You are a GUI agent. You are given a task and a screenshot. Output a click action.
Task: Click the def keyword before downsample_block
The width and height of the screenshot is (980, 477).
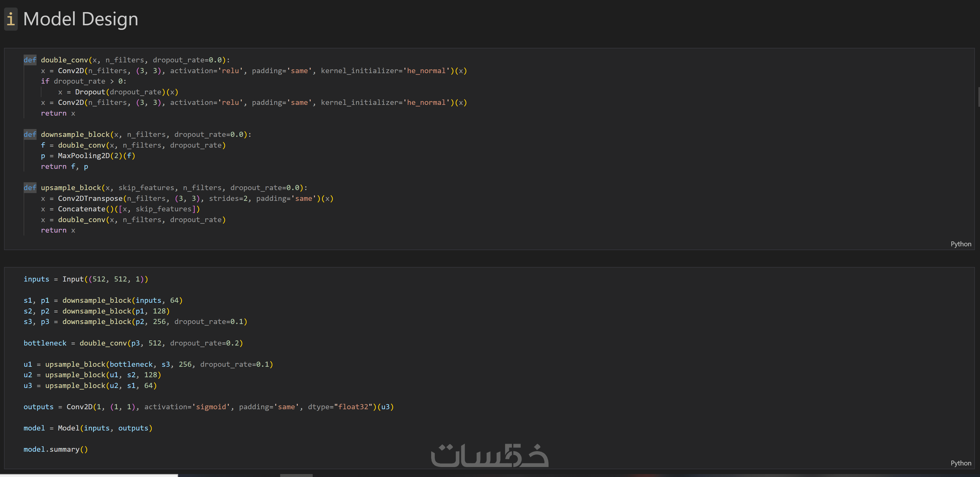click(x=30, y=134)
